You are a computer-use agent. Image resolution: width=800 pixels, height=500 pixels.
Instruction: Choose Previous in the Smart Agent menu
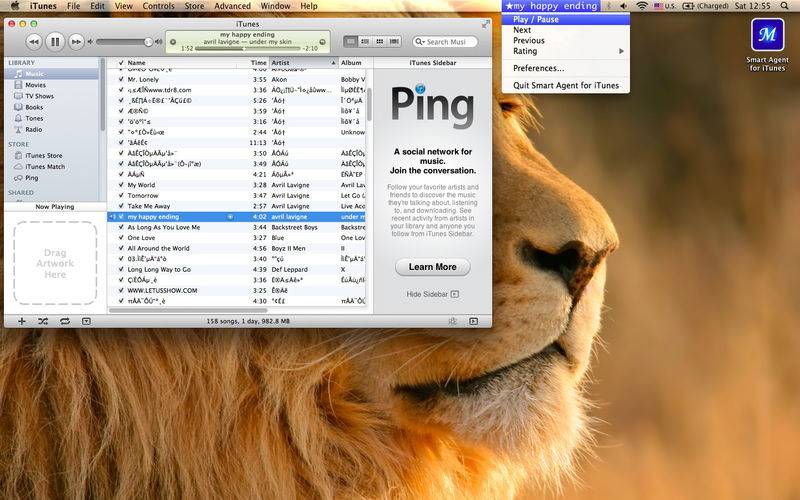tap(565, 40)
